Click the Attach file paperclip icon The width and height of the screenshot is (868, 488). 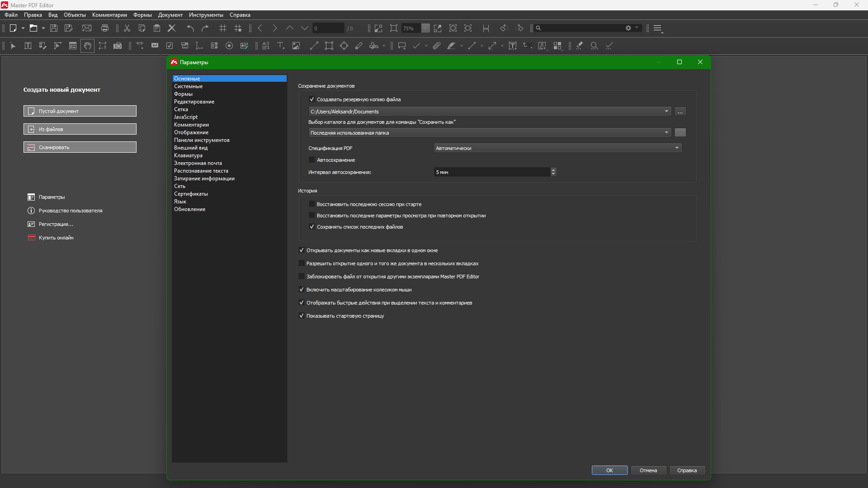tap(436, 46)
